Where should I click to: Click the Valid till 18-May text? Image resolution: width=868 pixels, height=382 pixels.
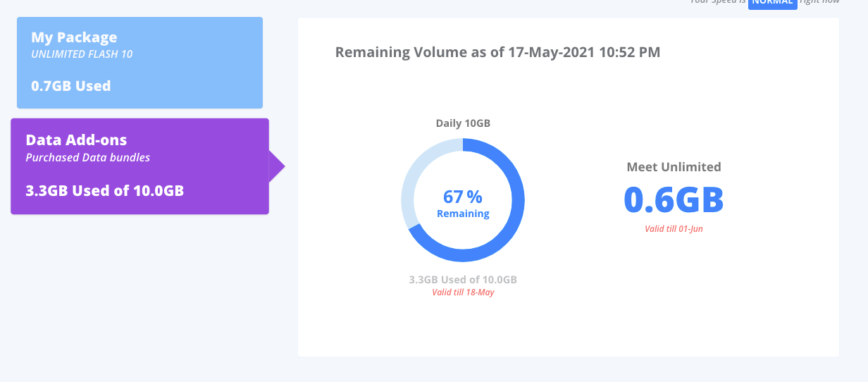coord(463,292)
